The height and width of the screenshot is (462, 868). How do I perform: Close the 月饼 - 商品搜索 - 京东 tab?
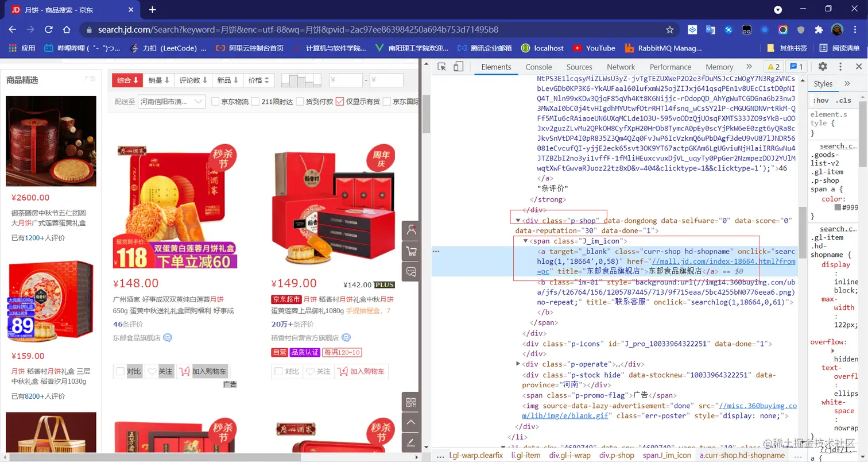click(x=131, y=10)
